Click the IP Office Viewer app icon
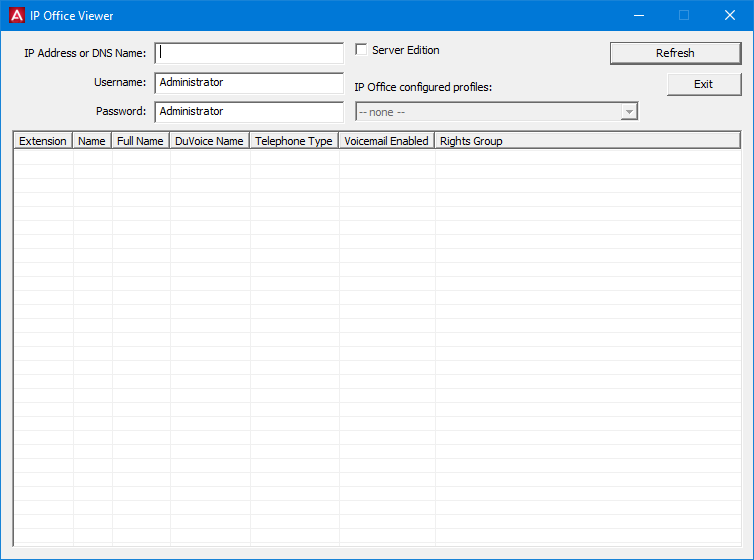 pyautogui.click(x=16, y=15)
